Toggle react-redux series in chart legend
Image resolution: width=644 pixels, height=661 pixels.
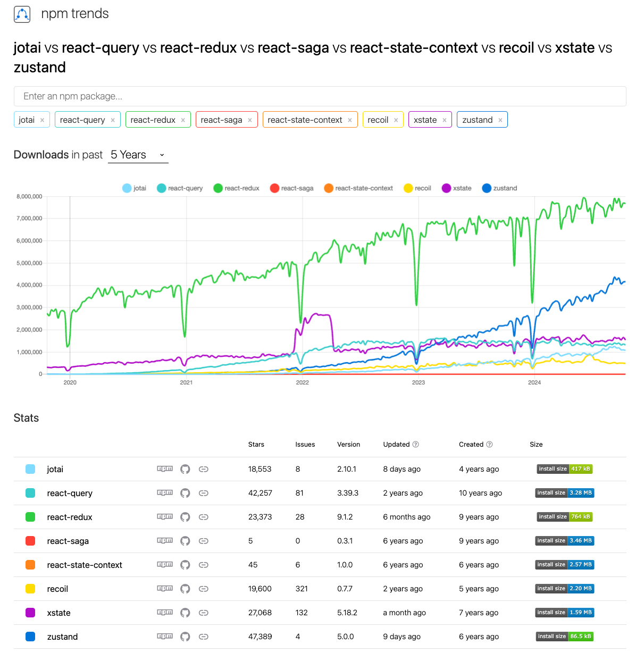(236, 188)
